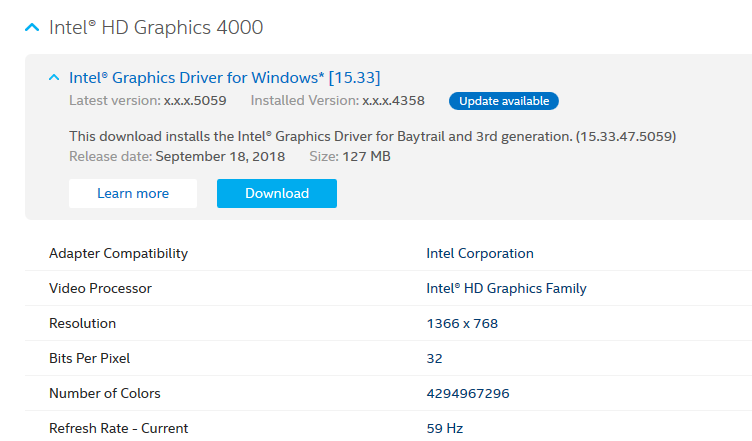Select the Adapter Compatibility row label
Viewport: 752px width, 441px height.
click(x=118, y=254)
